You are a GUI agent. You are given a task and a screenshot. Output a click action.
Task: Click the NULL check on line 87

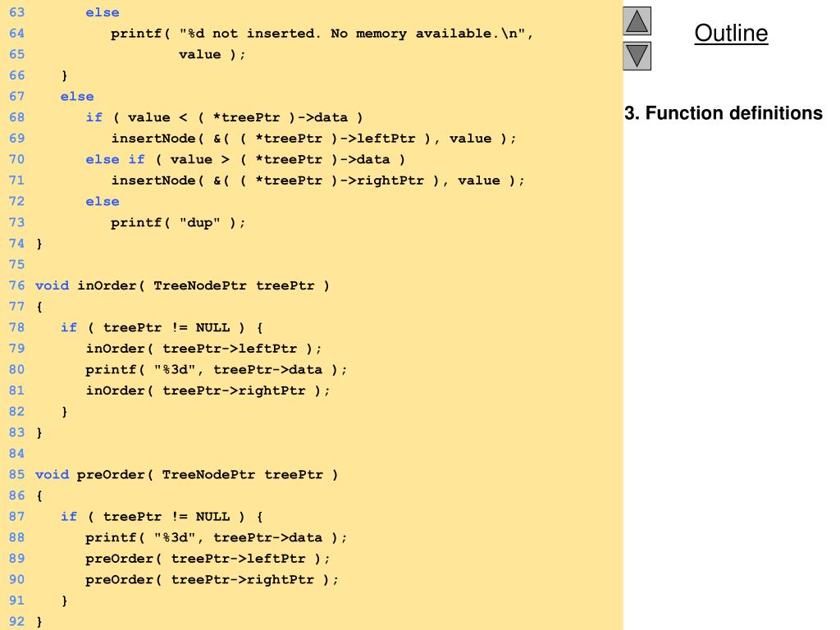[x=166, y=517]
